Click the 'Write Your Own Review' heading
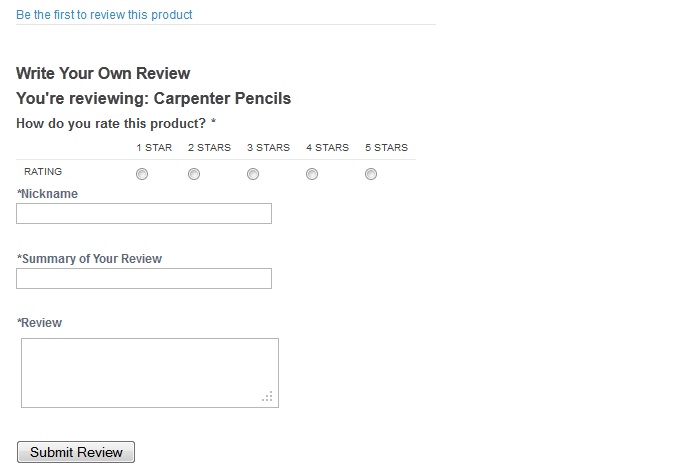Screen dimensions: 690x468 (103, 73)
